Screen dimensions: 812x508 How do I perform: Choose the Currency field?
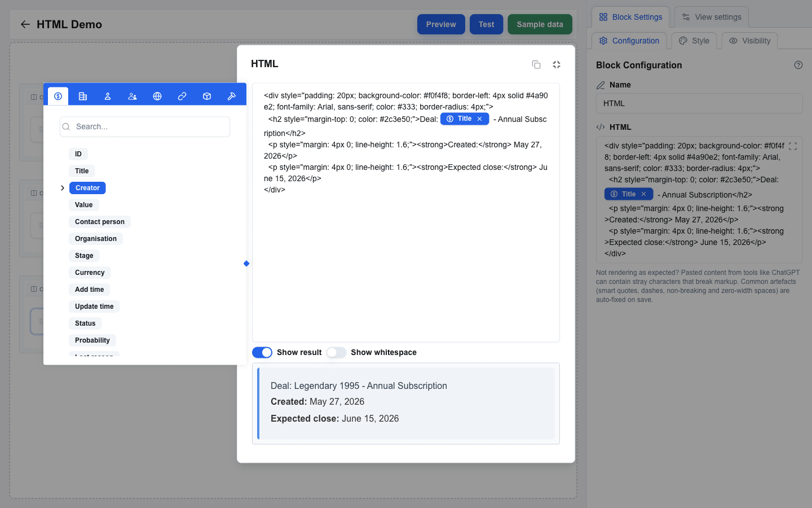90,273
